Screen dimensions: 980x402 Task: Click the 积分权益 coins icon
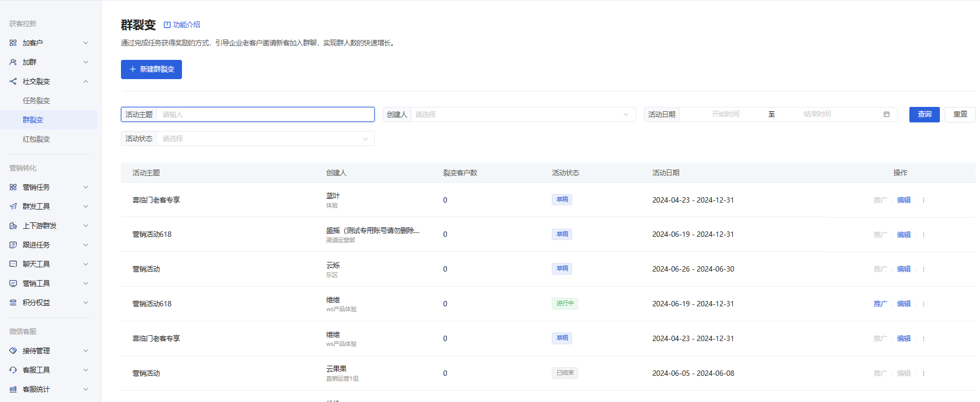[x=13, y=303]
